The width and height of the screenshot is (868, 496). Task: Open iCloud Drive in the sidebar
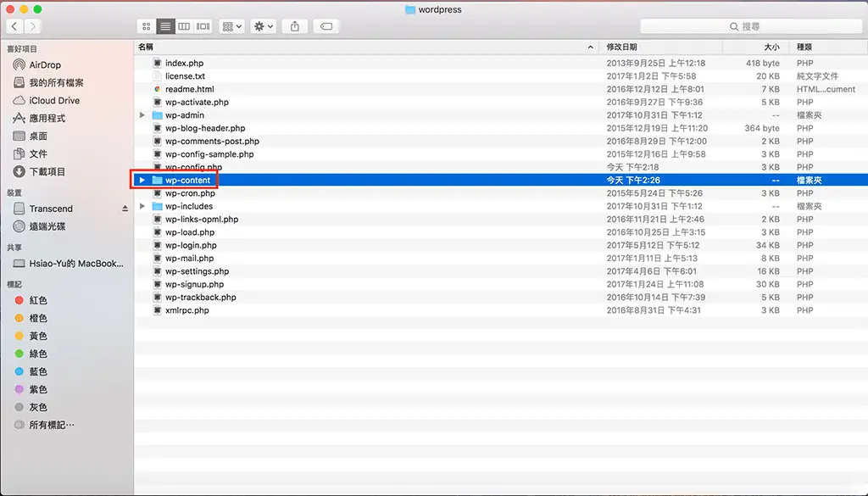tap(47, 100)
